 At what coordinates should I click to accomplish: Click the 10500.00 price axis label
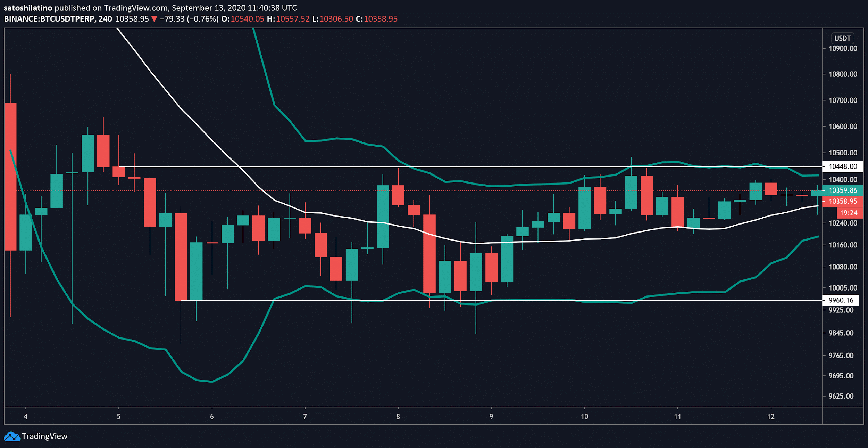click(843, 153)
